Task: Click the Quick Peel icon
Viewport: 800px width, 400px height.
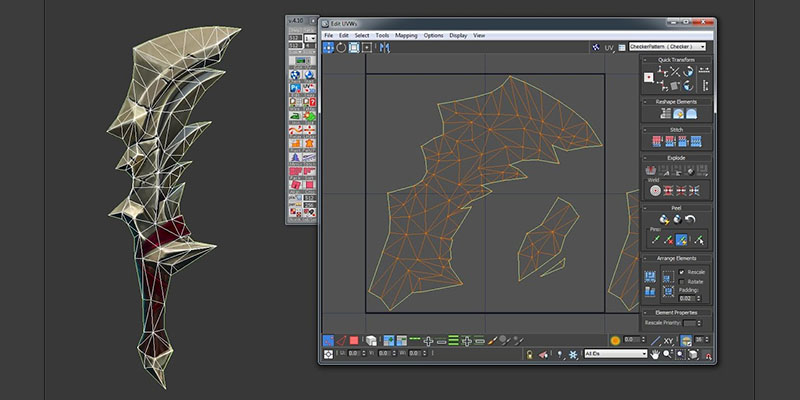Action: [664, 219]
